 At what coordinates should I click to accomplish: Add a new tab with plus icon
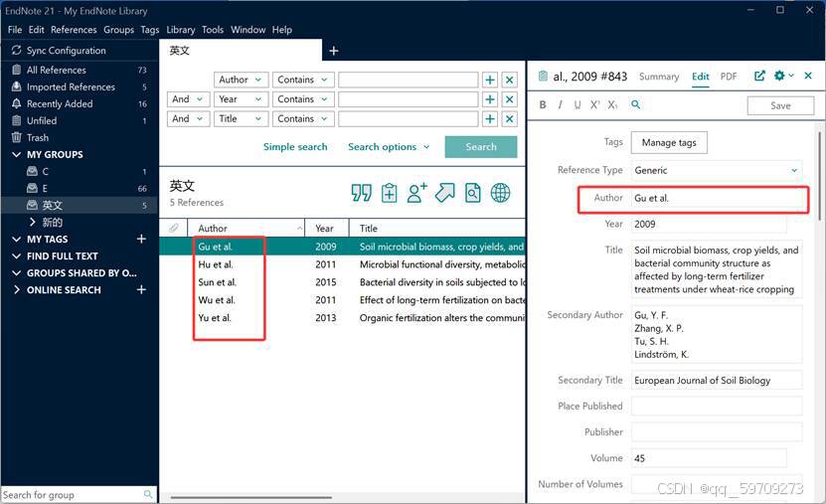tap(333, 51)
